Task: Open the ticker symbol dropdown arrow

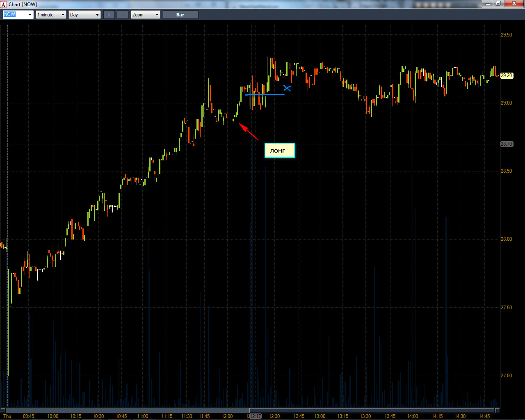Action: 30,15
